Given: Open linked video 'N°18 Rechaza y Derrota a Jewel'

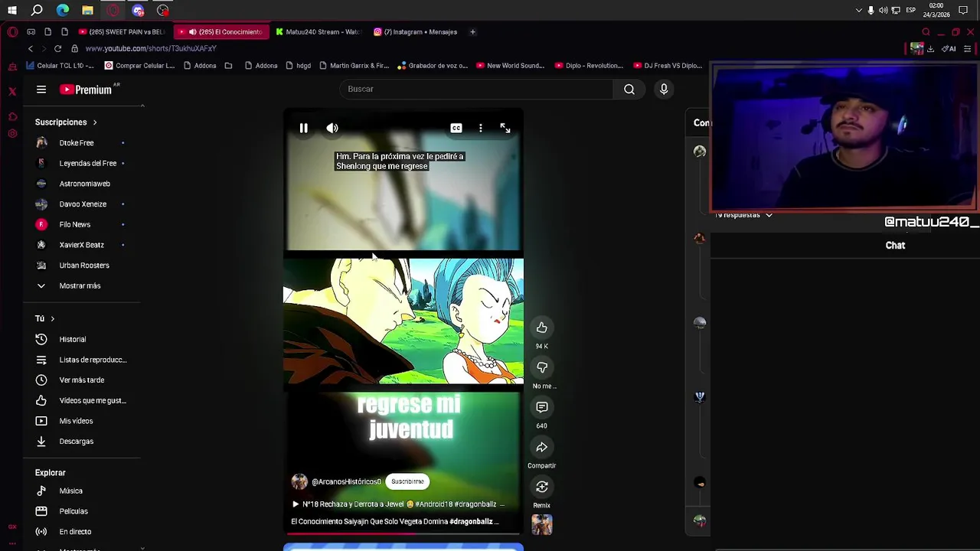Looking at the screenshot, I should tap(398, 504).
